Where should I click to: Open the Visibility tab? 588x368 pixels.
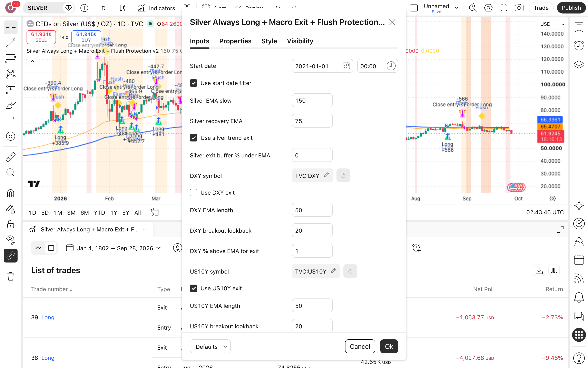pyautogui.click(x=300, y=41)
